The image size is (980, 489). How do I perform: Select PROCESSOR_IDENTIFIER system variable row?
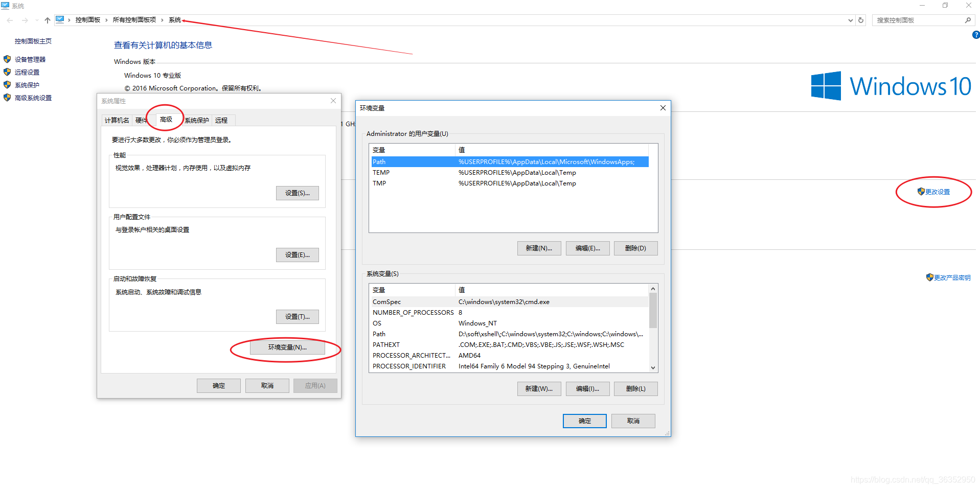coord(510,366)
